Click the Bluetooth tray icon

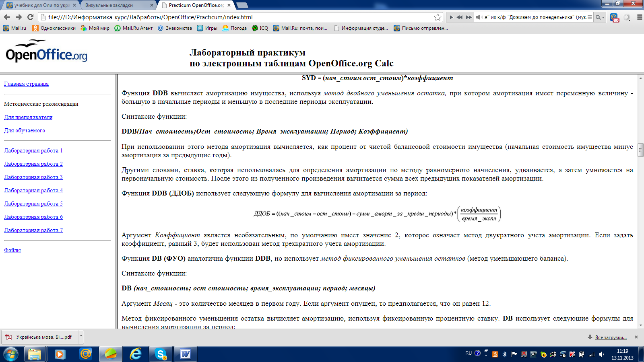505,354
